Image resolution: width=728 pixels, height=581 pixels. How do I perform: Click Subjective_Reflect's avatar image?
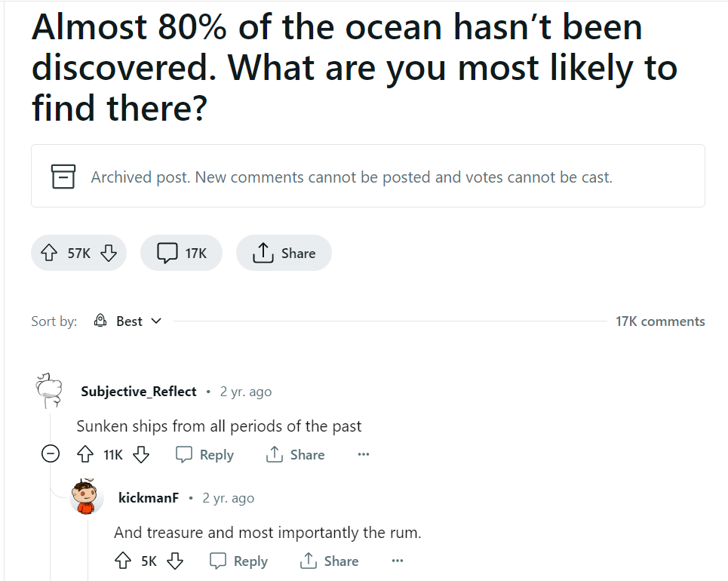[50, 390]
